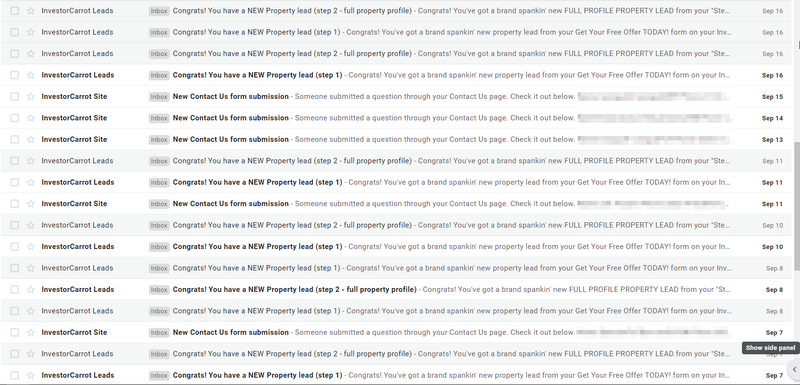The height and width of the screenshot is (385, 800).
Task: Star the Sep 13 Contact Us submission email
Action: pos(31,139)
